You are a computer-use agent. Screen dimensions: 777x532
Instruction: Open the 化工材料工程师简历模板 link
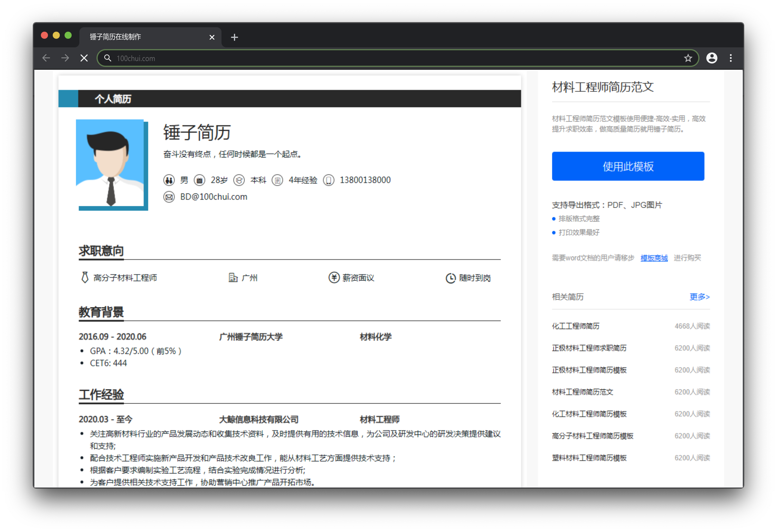click(x=589, y=414)
